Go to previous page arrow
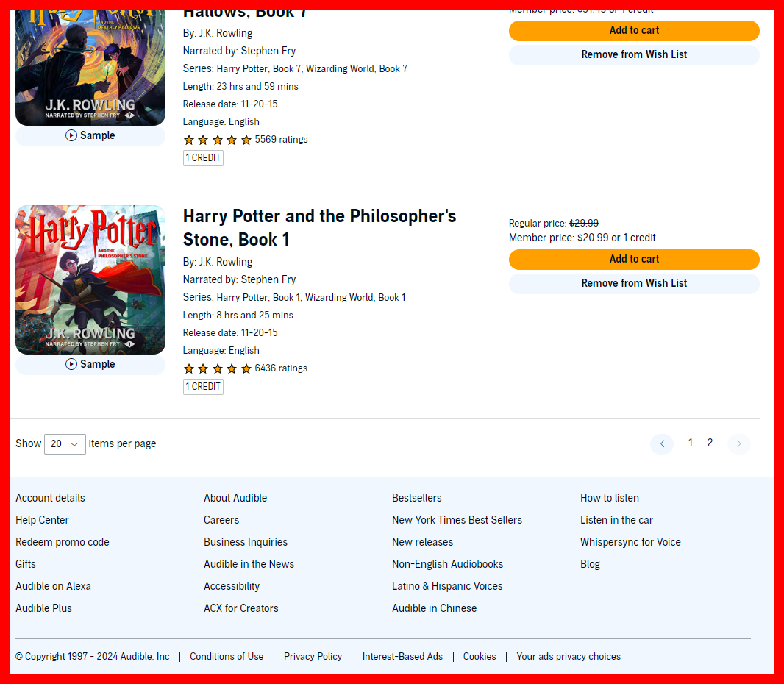 [x=661, y=443]
